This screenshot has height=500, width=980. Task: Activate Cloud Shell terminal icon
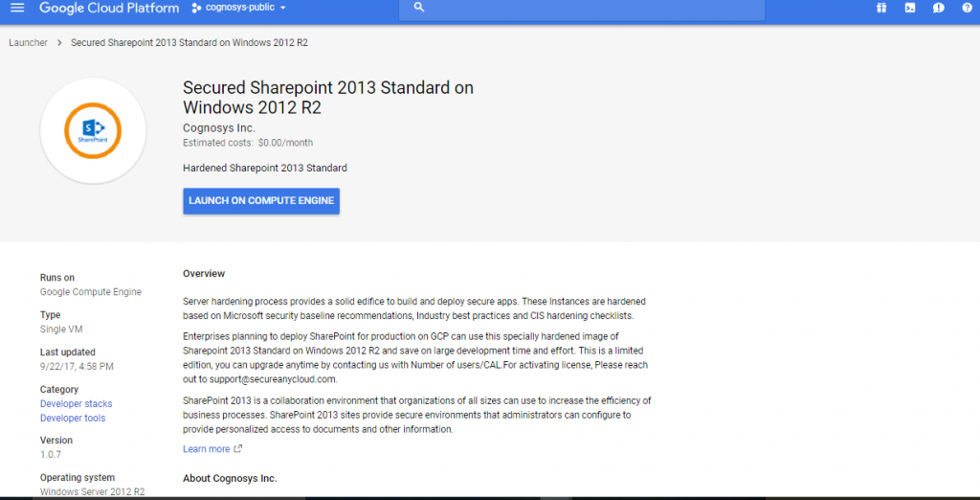coord(910,8)
